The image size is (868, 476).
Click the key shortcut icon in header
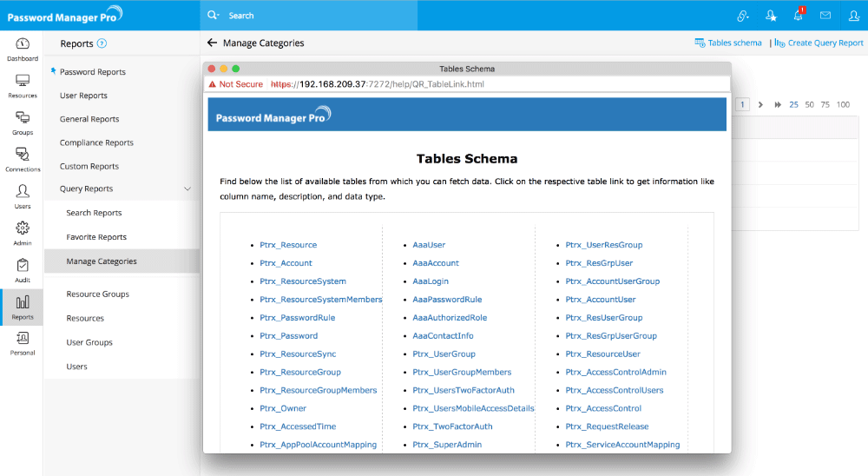pyautogui.click(x=743, y=16)
